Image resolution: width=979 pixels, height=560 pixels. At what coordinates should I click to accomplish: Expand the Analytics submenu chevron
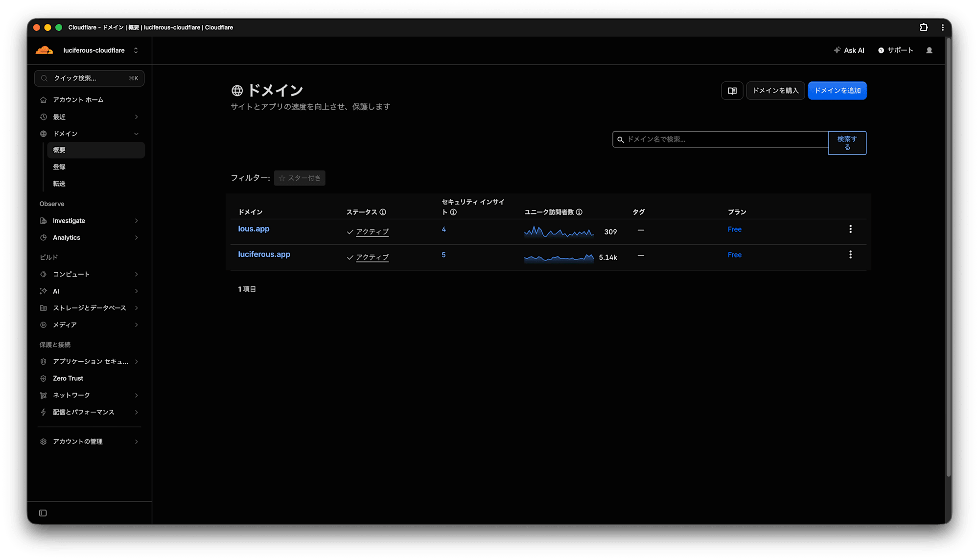tap(137, 237)
